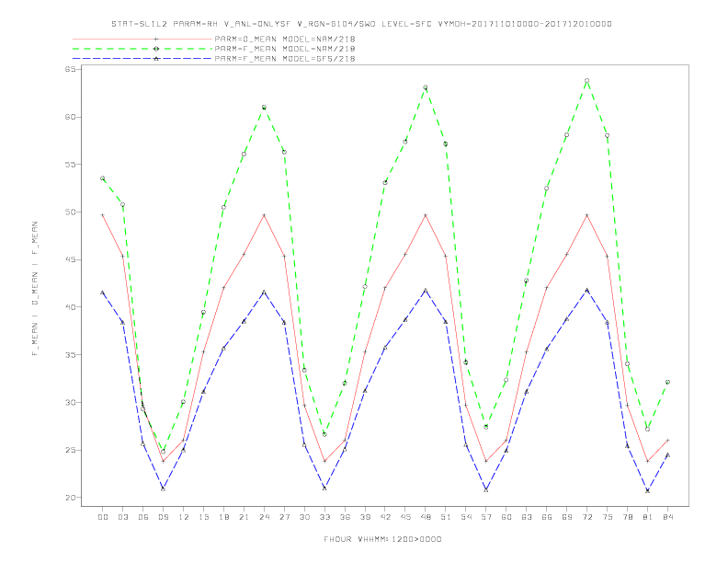The image size is (728, 563).
Task: Click x-axis tick label 84
Action: [667, 517]
